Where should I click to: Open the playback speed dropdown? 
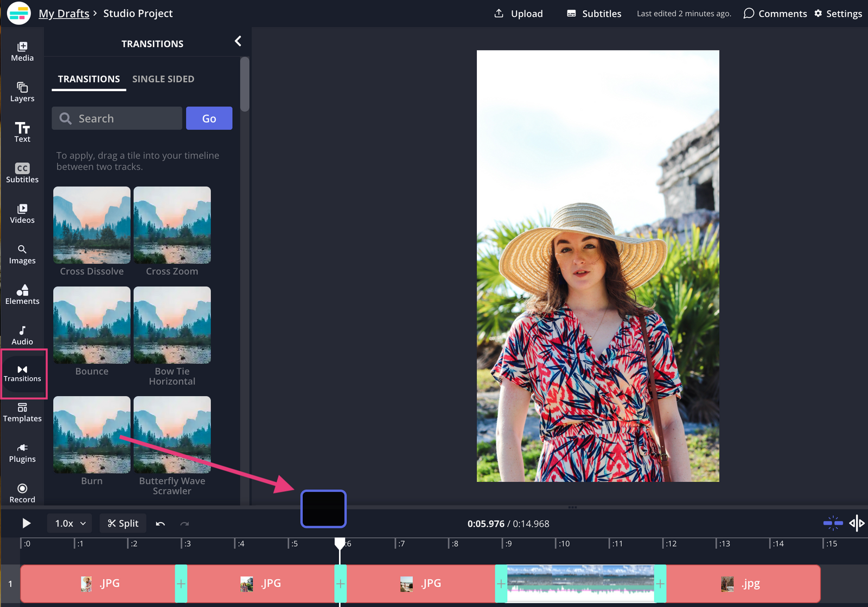pos(69,523)
